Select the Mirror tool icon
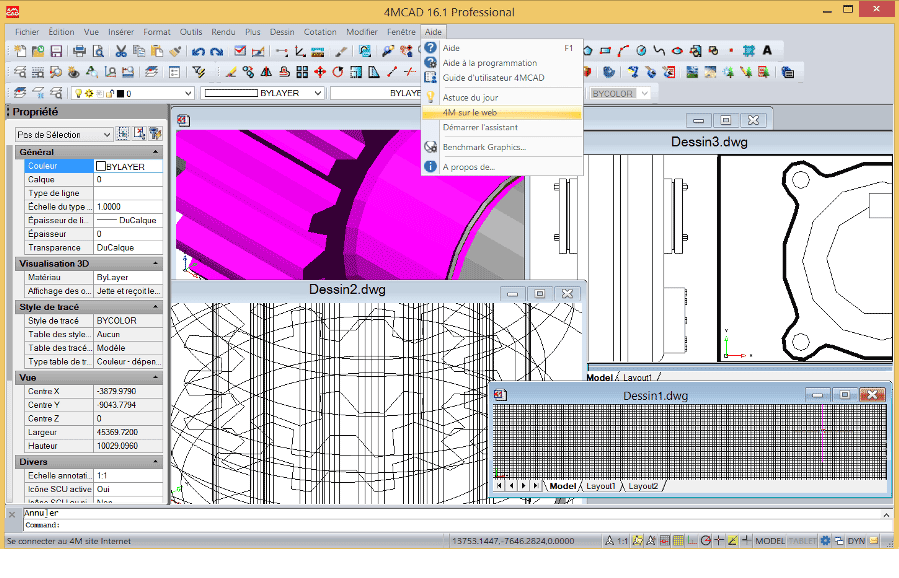The height and width of the screenshot is (578, 899). tap(266, 72)
